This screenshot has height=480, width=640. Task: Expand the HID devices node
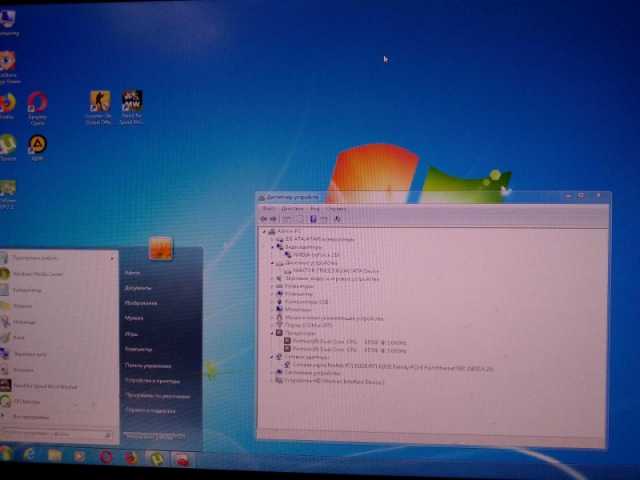272,381
